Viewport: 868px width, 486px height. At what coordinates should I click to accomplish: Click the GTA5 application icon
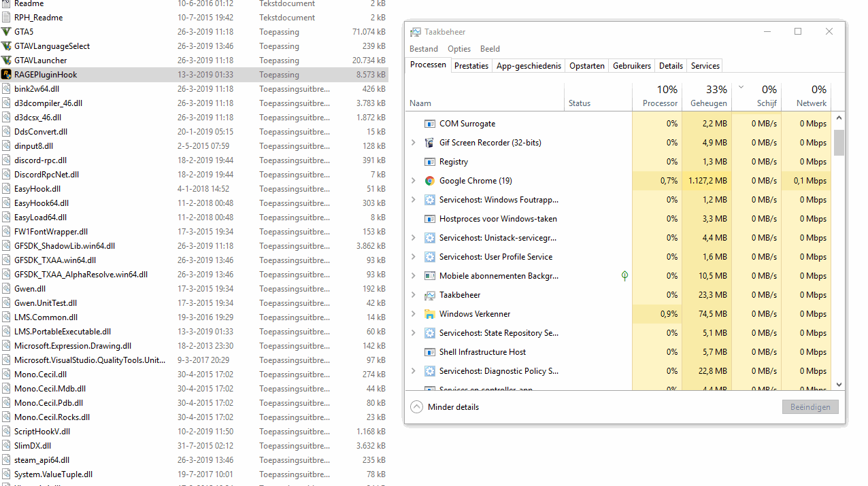click(x=6, y=32)
